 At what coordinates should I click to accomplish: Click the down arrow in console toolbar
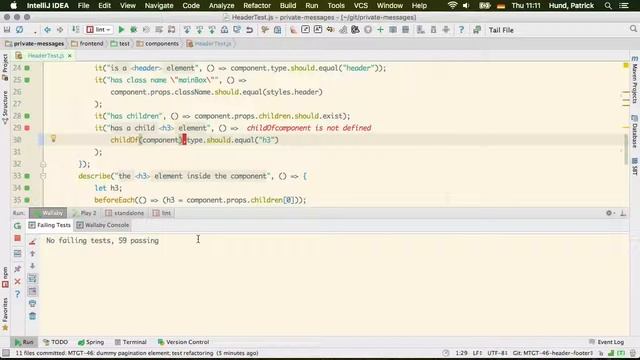(33, 266)
